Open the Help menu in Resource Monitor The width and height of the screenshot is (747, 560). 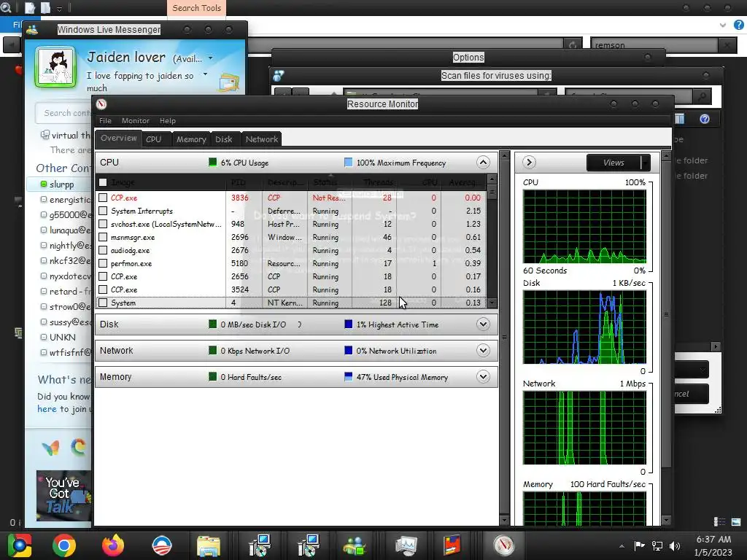click(x=168, y=121)
